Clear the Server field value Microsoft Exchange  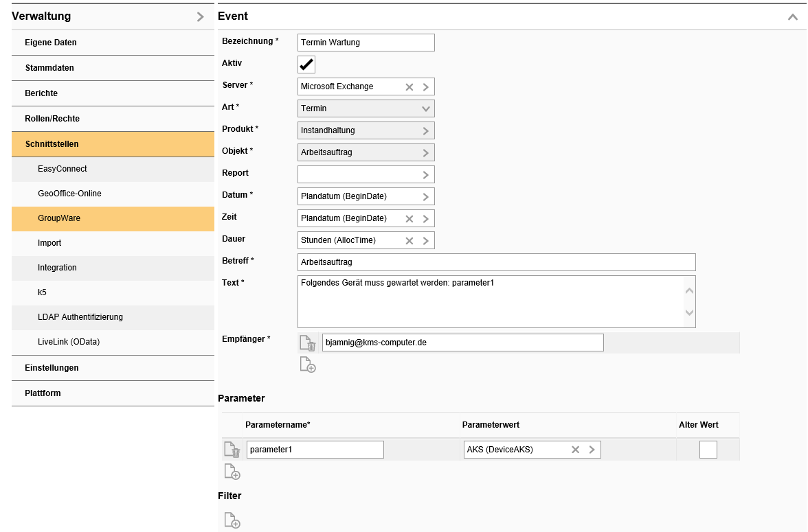pos(408,86)
